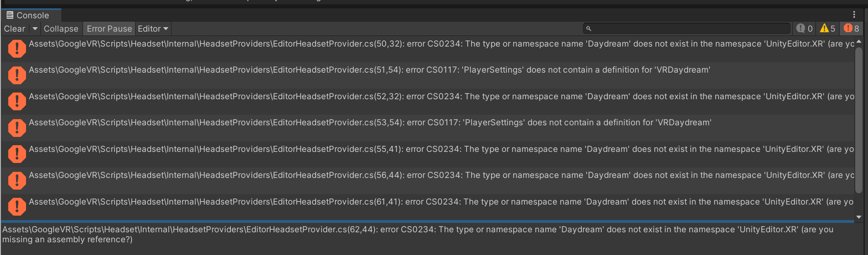Click the error icon on the line 53,54 entry
868x255 pixels.
17,127
